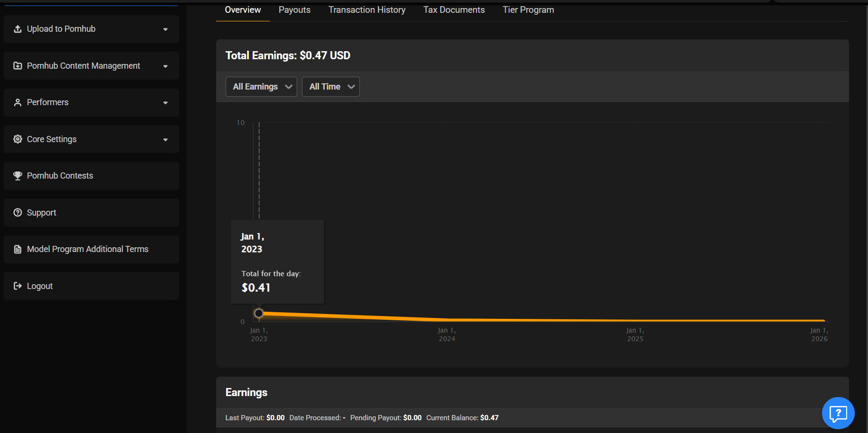Expand the Core Settings arrow
868x433 pixels.
coord(165,140)
